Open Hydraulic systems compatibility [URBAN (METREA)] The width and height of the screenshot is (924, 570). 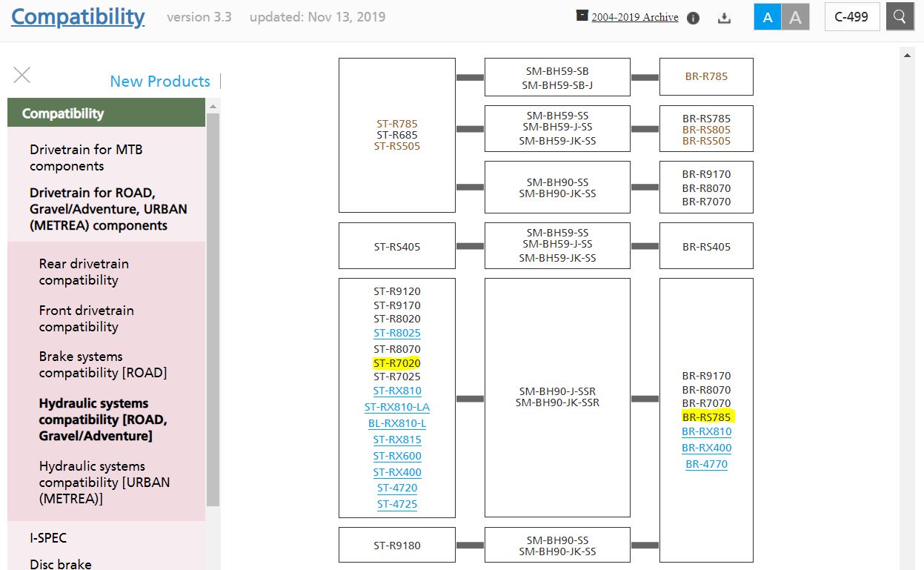pos(104,483)
